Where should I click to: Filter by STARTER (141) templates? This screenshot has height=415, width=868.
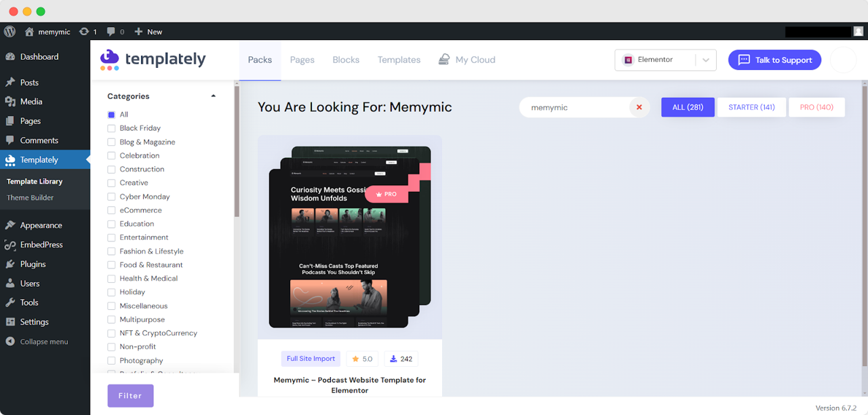click(x=751, y=107)
